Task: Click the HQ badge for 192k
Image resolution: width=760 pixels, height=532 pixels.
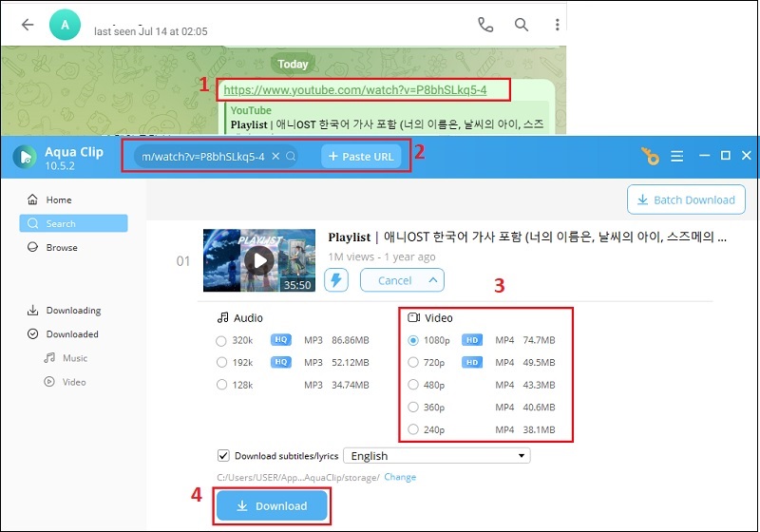Action: point(281,362)
